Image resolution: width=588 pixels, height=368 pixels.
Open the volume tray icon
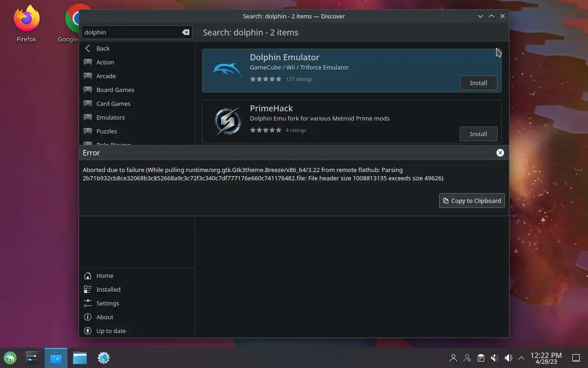pyautogui.click(x=508, y=358)
